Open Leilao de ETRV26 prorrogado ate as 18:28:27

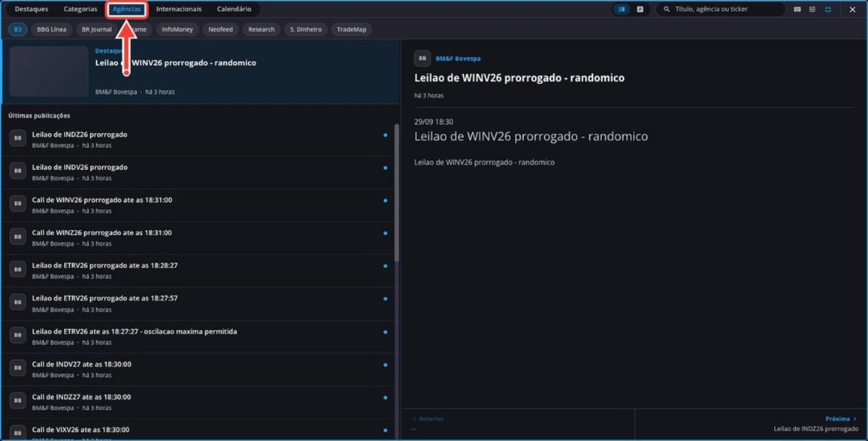198,270
